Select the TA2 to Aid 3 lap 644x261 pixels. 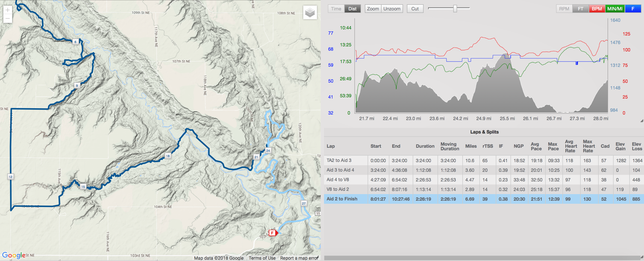(484, 160)
